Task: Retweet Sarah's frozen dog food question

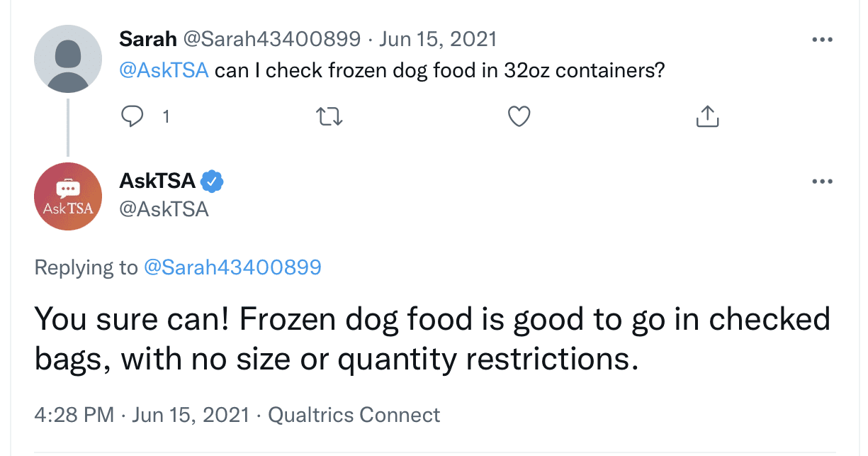Action: [328, 116]
